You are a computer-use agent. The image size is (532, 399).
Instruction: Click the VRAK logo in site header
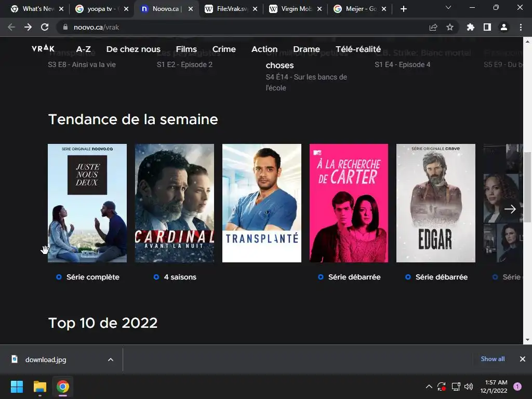point(43,48)
